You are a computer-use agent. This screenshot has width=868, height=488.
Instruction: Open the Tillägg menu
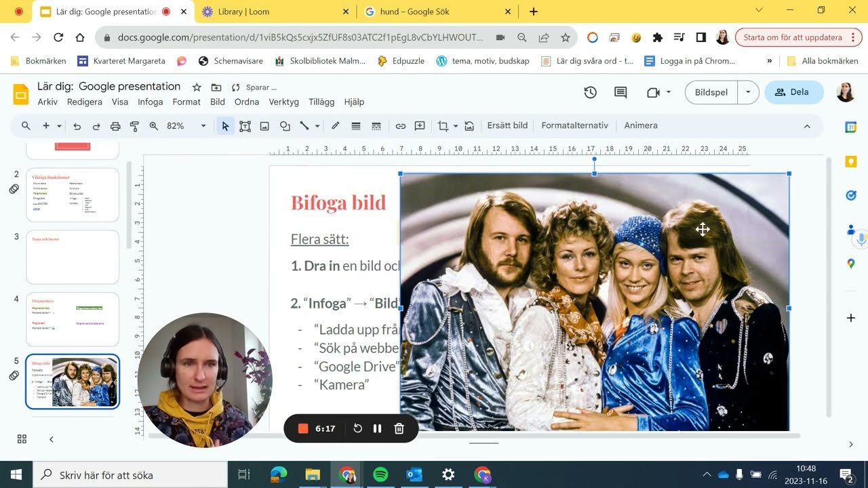(321, 102)
